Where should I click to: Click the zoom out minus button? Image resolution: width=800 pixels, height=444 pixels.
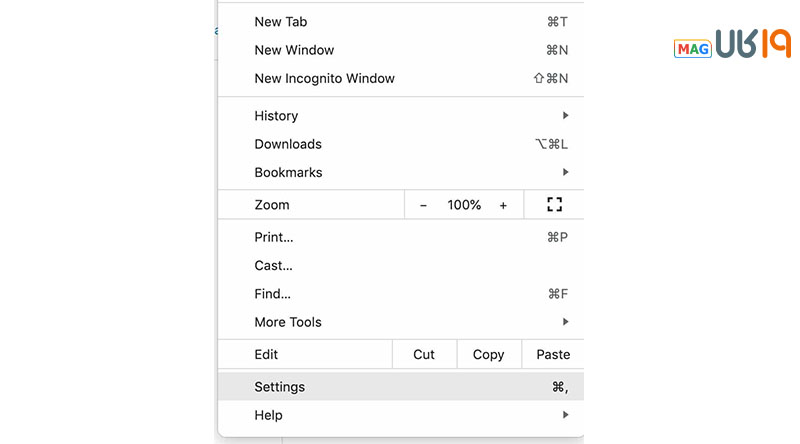click(x=423, y=205)
